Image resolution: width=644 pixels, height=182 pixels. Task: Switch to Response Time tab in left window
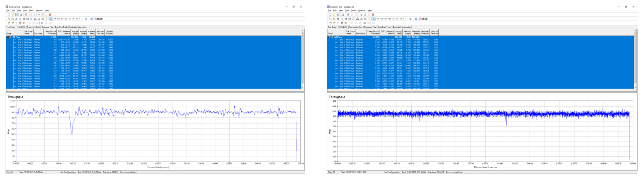pyautogui.click(x=47, y=27)
